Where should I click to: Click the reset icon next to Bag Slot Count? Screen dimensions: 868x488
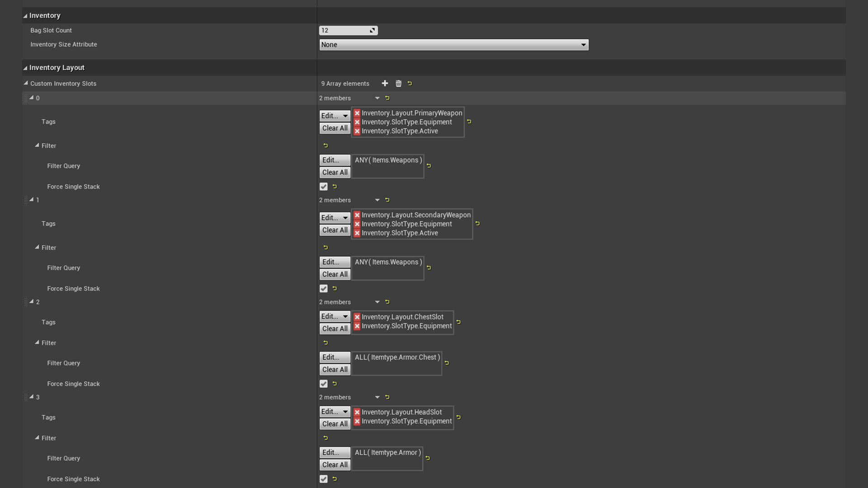tap(372, 30)
